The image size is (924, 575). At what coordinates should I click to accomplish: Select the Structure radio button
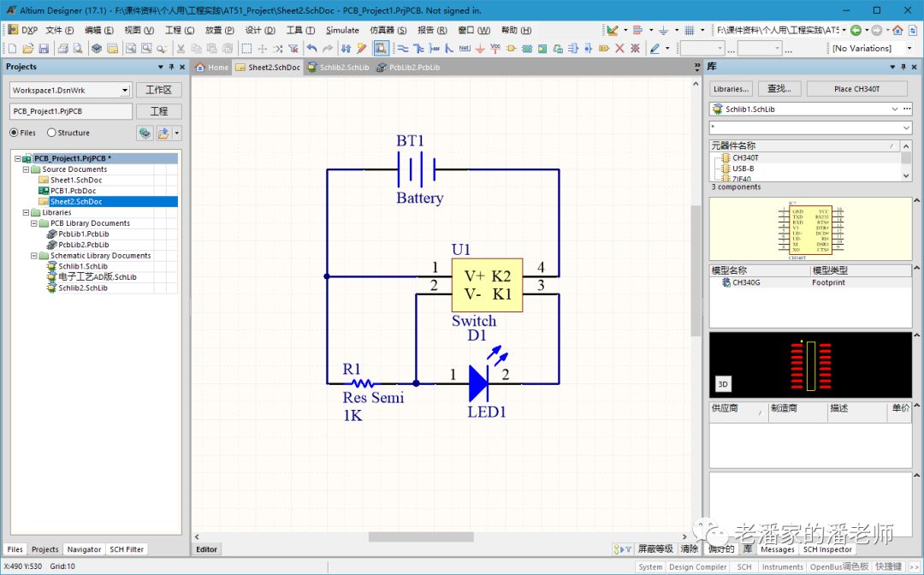point(51,133)
